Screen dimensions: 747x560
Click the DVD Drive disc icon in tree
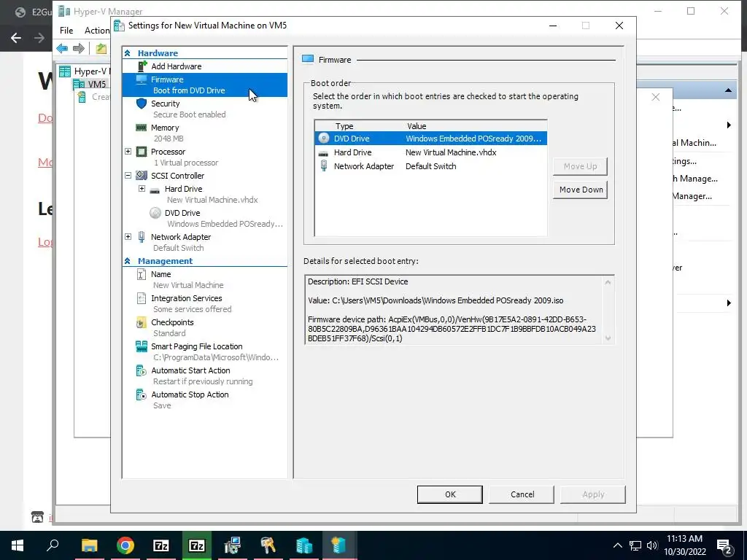[x=155, y=213]
